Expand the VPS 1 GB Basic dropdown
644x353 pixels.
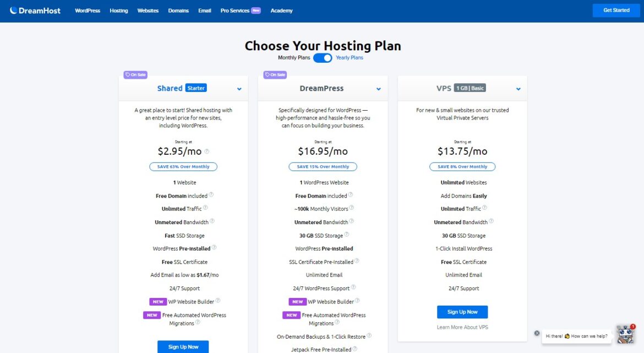[519, 89]
